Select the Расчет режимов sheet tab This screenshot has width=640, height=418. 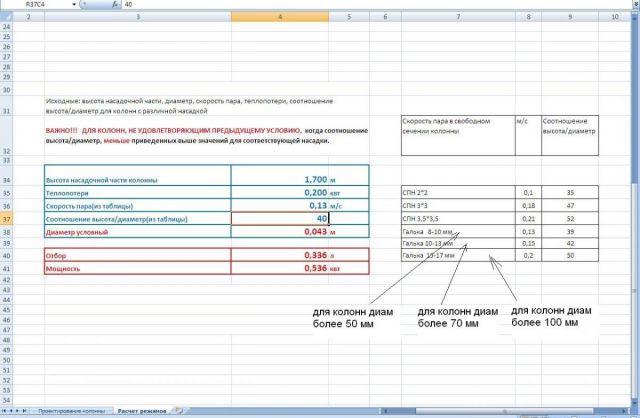(141, 411)
